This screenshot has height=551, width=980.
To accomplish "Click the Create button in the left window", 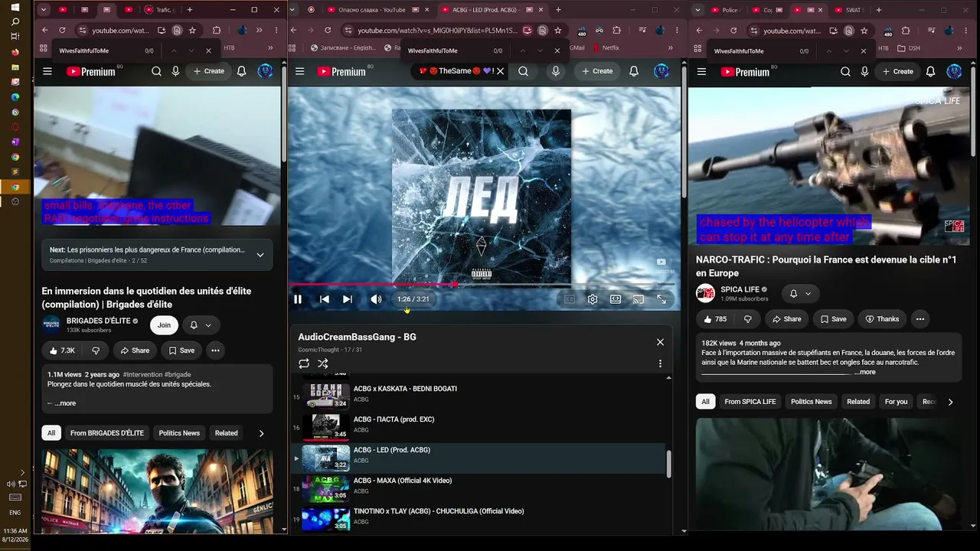I will click(208, 71).
